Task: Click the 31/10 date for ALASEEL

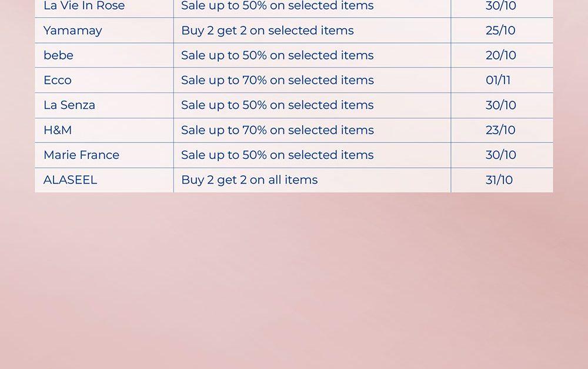Action: pos(499,180)
